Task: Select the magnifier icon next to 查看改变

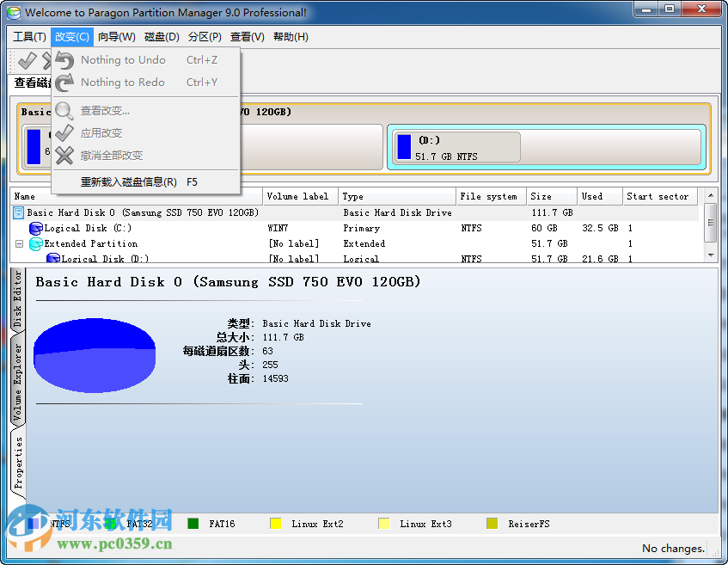Action: [x=64, y=111]
